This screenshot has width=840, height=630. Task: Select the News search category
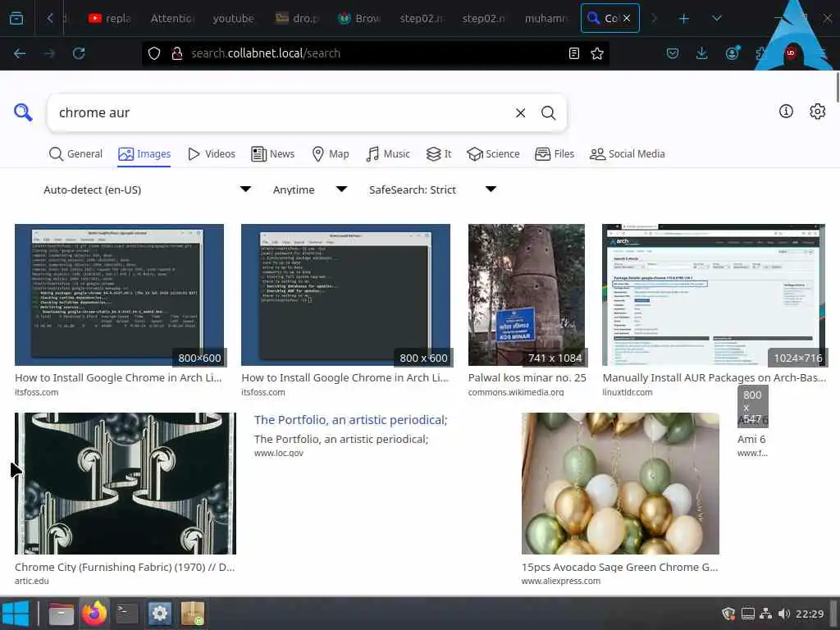(x=272, y=153)
